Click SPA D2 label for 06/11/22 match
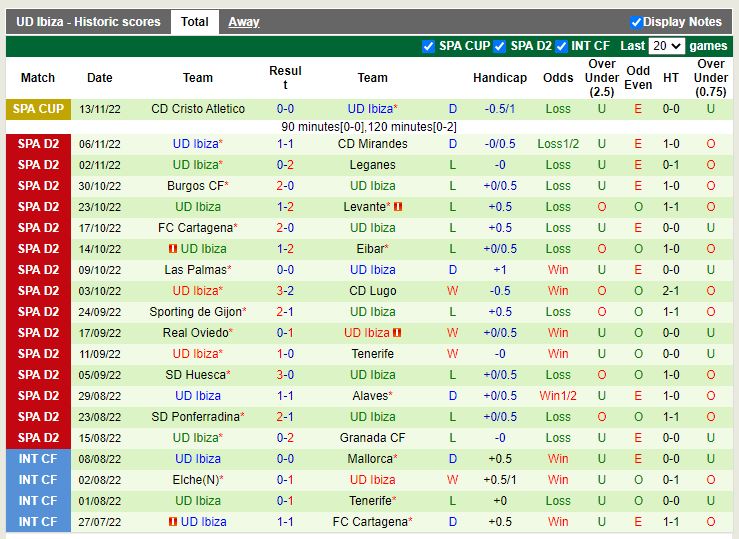 pos(38,144)
